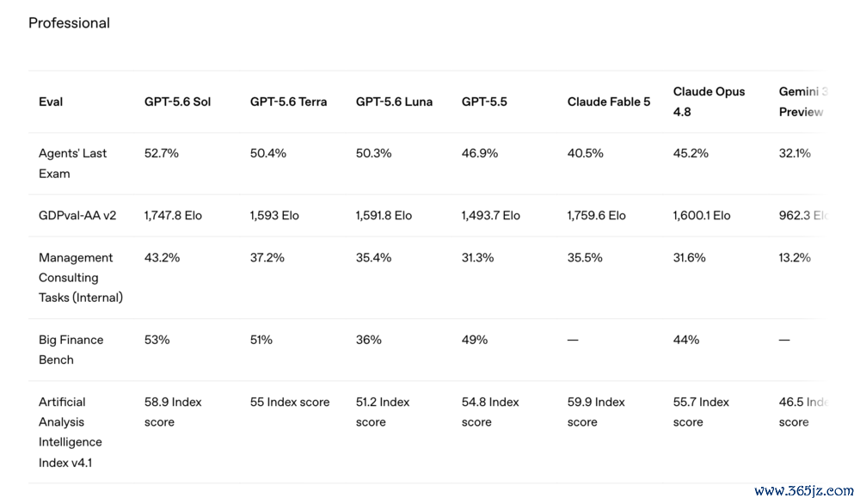
Task: Click the 1,600.1 Elo cell for Claude Opus
Action: coord(702,216)
